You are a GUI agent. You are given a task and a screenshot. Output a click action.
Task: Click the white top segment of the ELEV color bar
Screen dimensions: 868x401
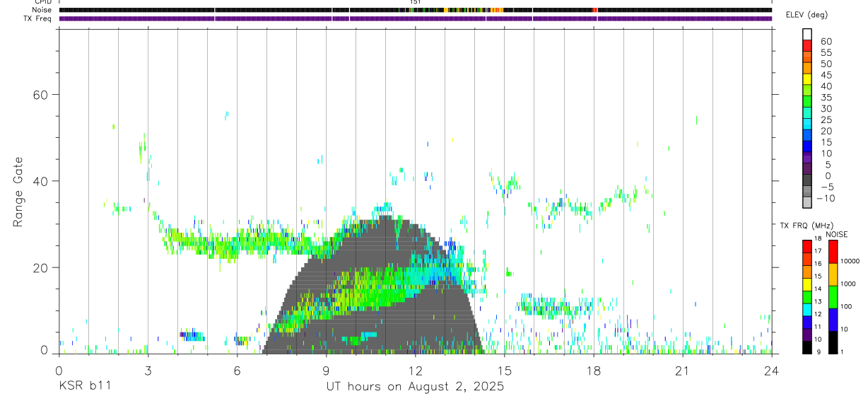807,34
